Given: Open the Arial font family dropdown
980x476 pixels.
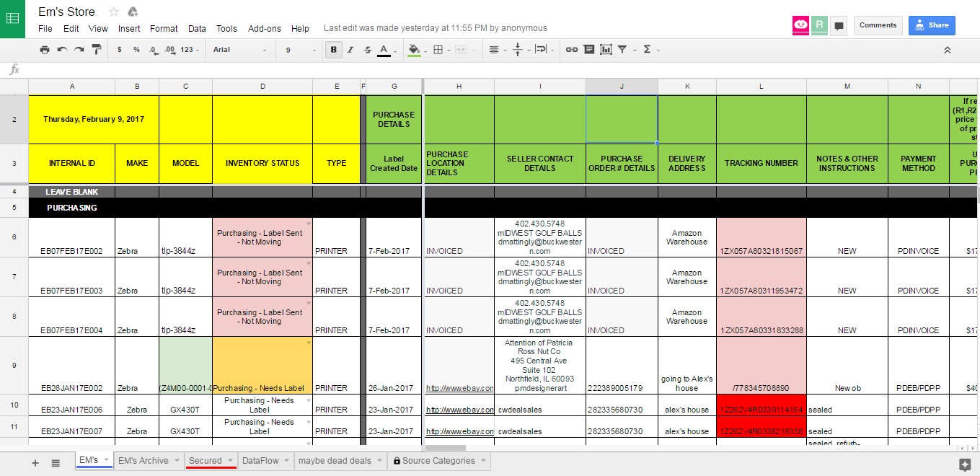Looking at the screenshot, I should [x=238, y=50].
